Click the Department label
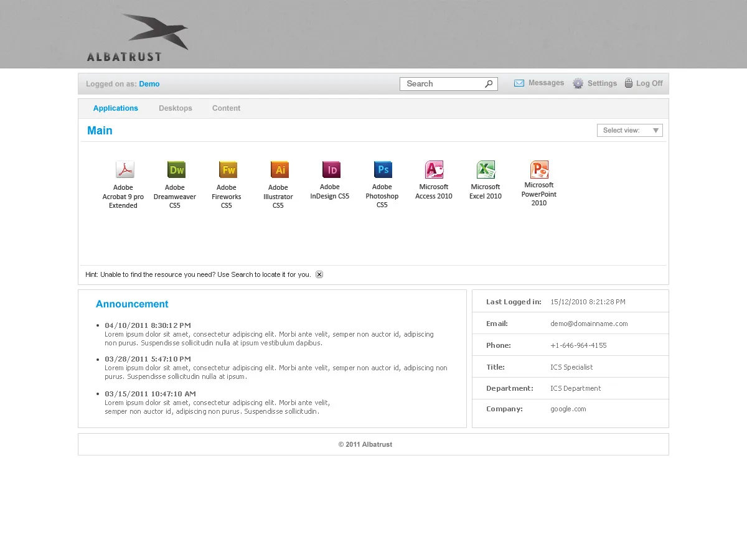Image resolution: width=747 pixels, height=560 pixels. coord(510,388)
